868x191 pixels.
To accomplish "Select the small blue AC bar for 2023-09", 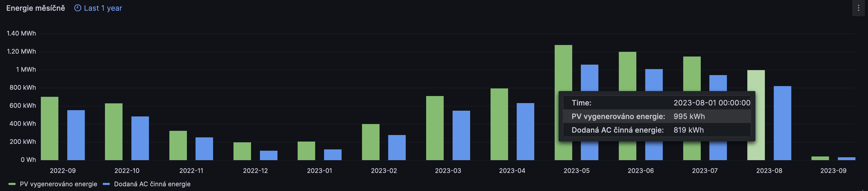I will pyautogui.click(x=847, y=159).
